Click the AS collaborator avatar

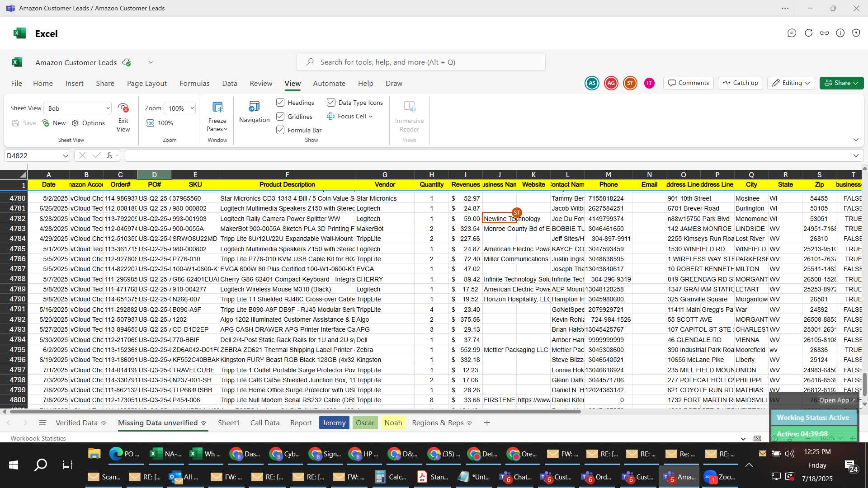pyautogui.click(x=592, y=83)
